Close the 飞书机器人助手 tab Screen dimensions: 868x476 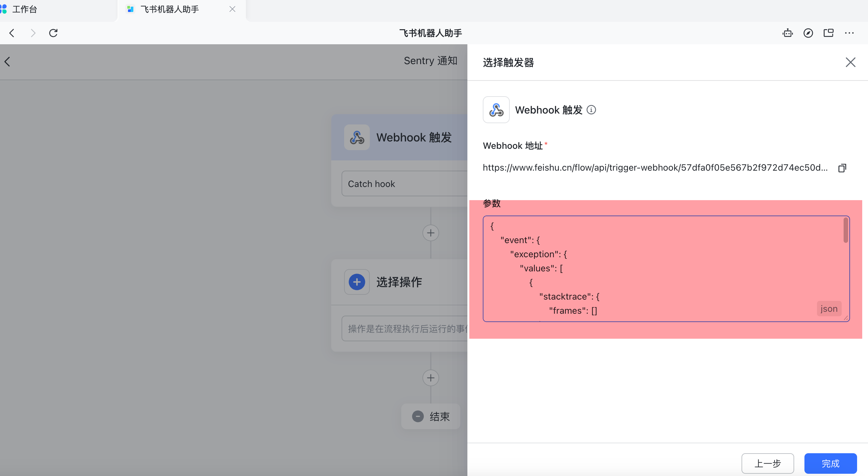coord(232,9)
